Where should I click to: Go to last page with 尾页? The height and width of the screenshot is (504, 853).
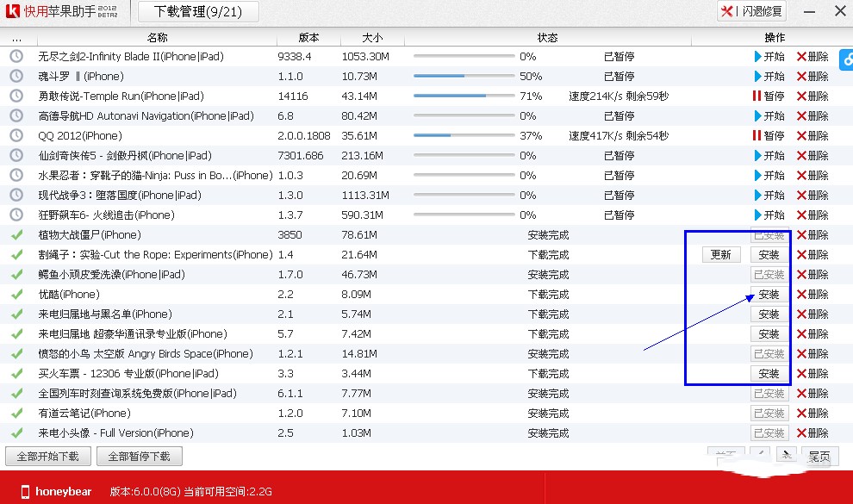click(x=819, y=457)
